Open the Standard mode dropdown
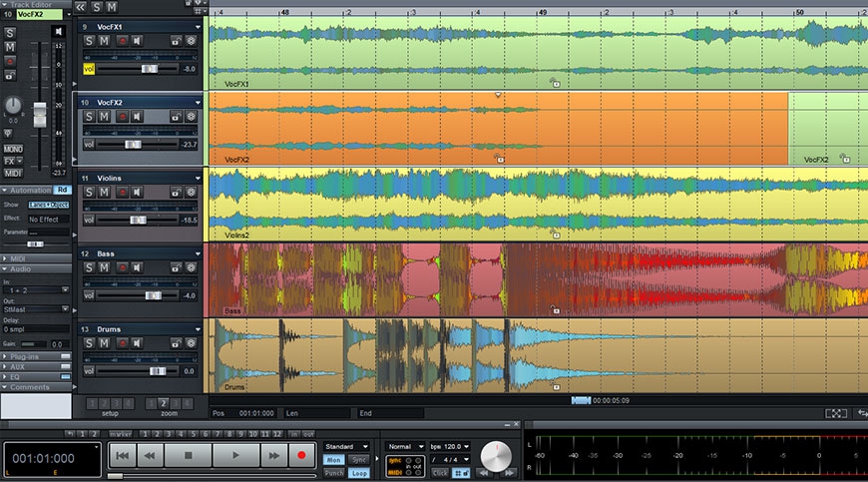The width and height of the screenshot is (868, 482). pyautogui.click(x=346, y=446)
